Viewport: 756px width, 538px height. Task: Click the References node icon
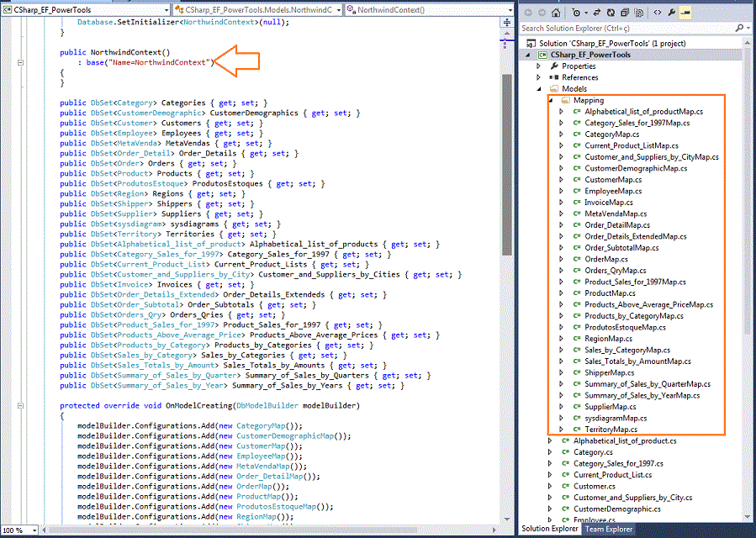pos(554,77)
